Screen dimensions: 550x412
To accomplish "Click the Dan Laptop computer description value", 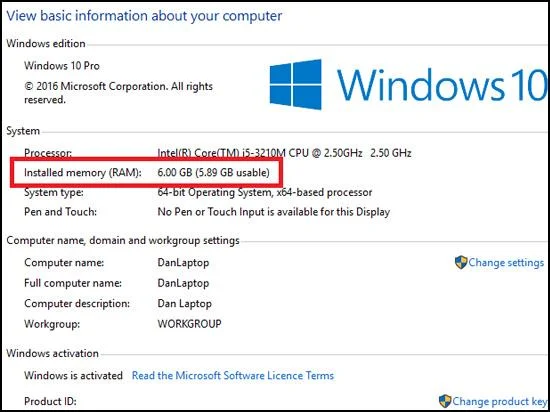I will pyautogui.click(x=185, y=303).
